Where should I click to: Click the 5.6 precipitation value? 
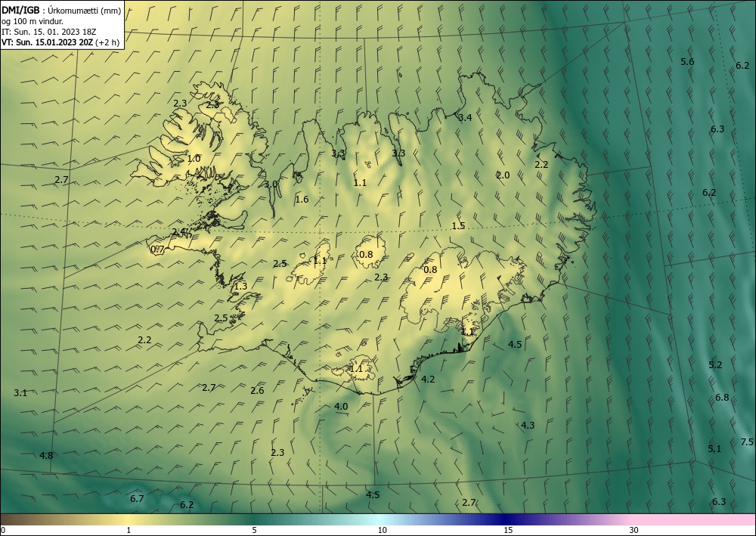[687, 62]
